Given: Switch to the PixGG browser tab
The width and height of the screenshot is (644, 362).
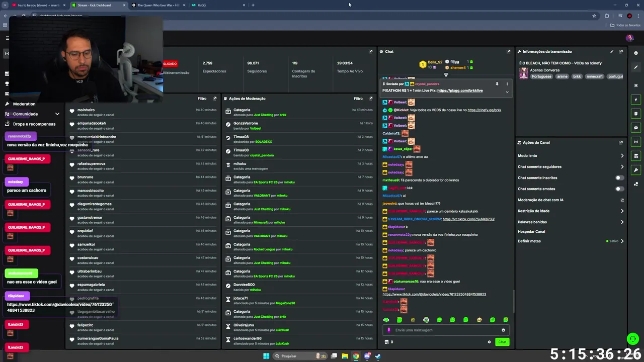Looking at the screenshot, I should (x=217, y=5).
